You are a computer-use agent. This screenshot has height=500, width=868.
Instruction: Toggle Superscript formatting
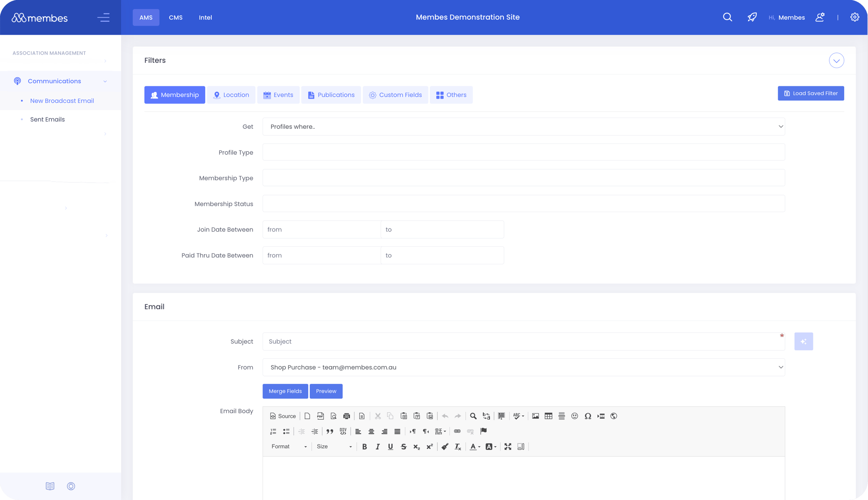click(430, 447)
